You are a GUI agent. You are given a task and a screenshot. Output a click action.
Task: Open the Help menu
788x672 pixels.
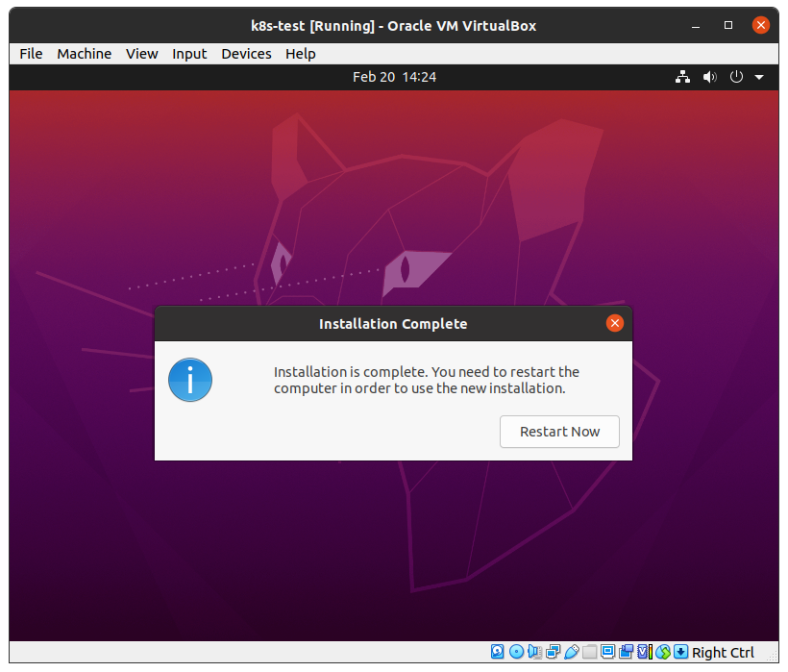pos(301,54)
